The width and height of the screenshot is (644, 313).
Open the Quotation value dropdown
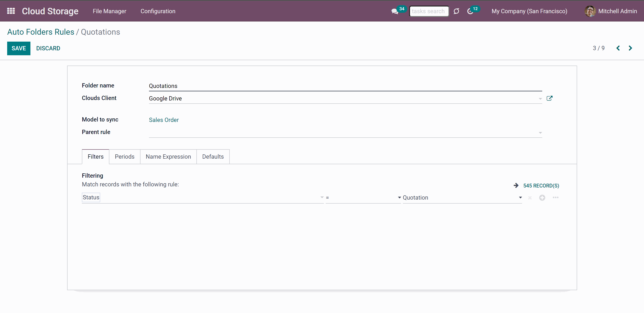462,198
